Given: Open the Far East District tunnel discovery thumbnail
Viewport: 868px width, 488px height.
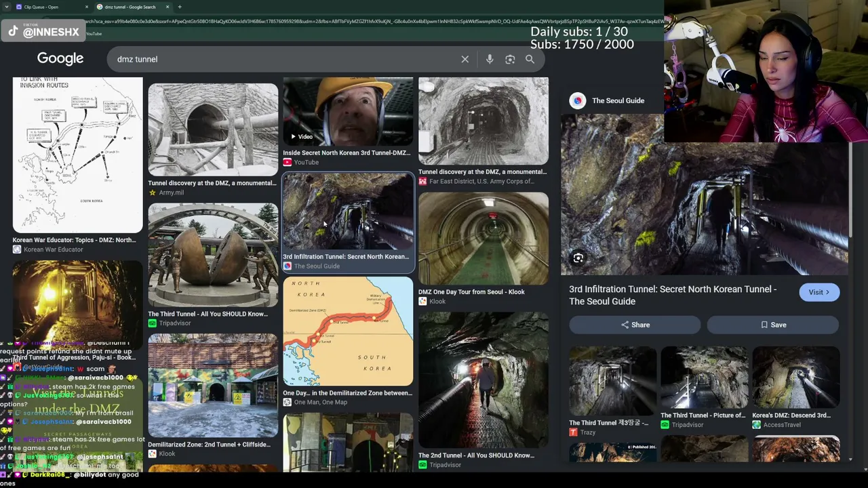Looking at the screenshot, I should [484, 121].
